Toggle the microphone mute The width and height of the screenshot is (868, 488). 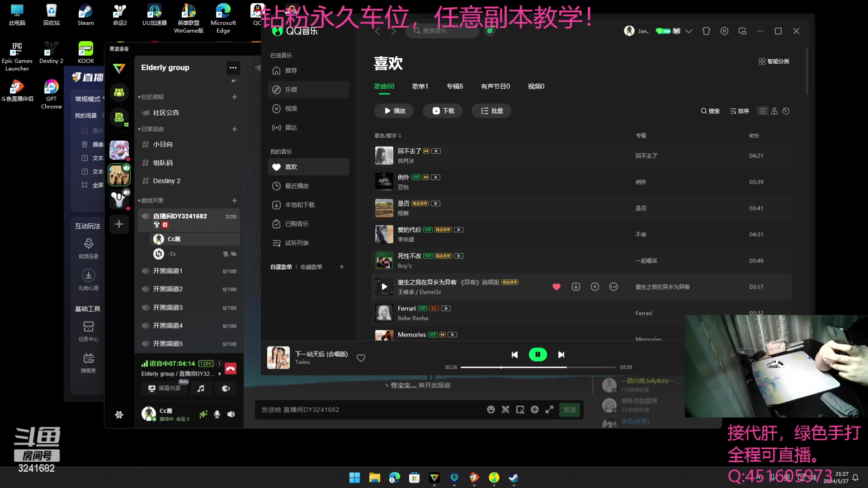click(217, 414)
